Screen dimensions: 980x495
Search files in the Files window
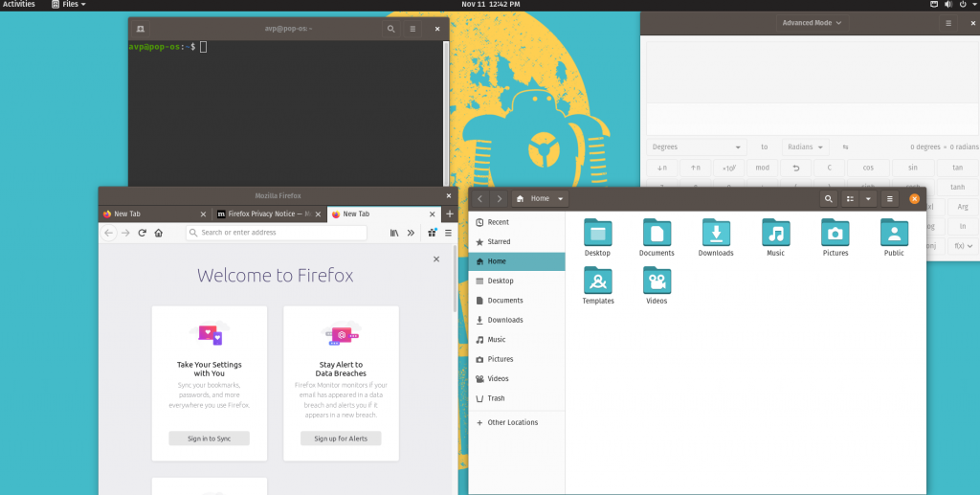828,199
